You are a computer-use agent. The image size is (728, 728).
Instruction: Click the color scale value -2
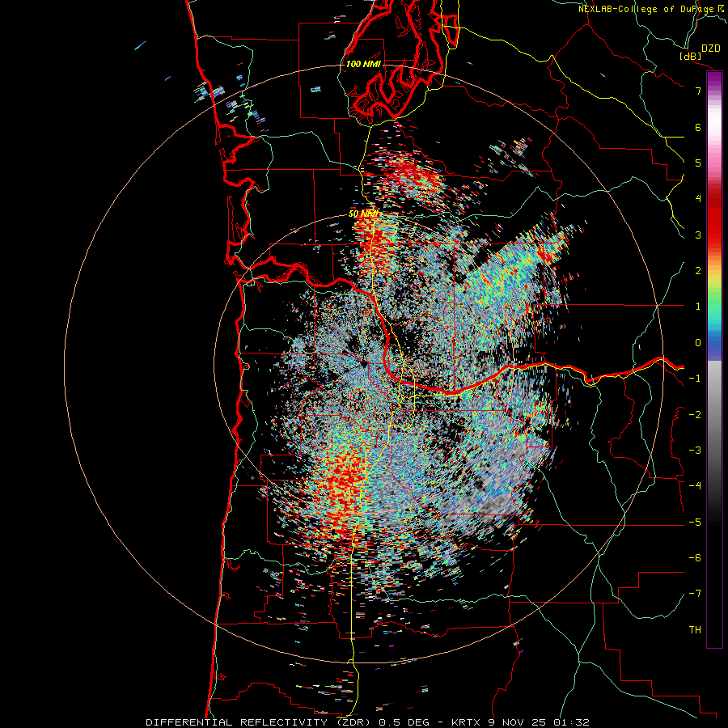click(695, 415)
